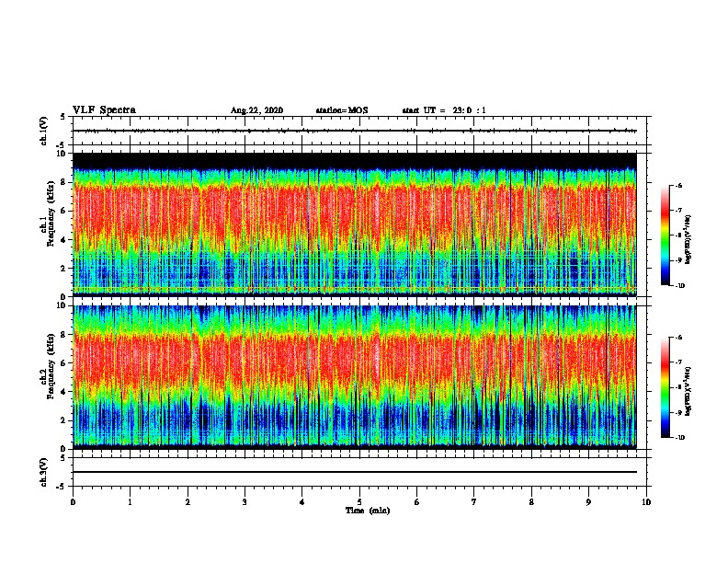The width and height of the screenshot is (728, 563).
Task: Click the 'VLF Spectra' title text
Action: tap(104, 110)
